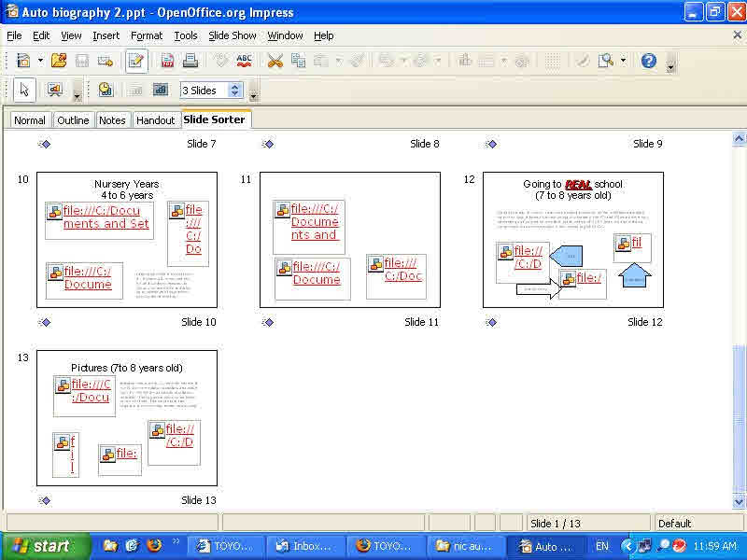Select the arrow pointer Select tool
This screenshot has height=560, width=747.
pos(25,90)
